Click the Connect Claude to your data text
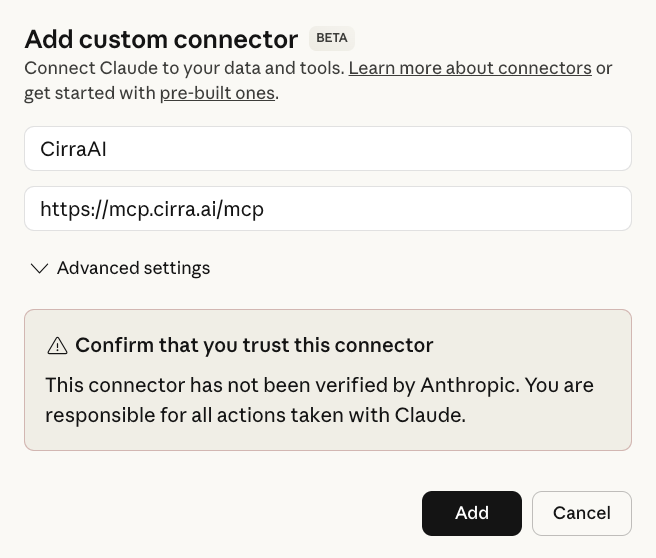The height and width of the screenshot is (558, 656). click(x=184, y=68)
